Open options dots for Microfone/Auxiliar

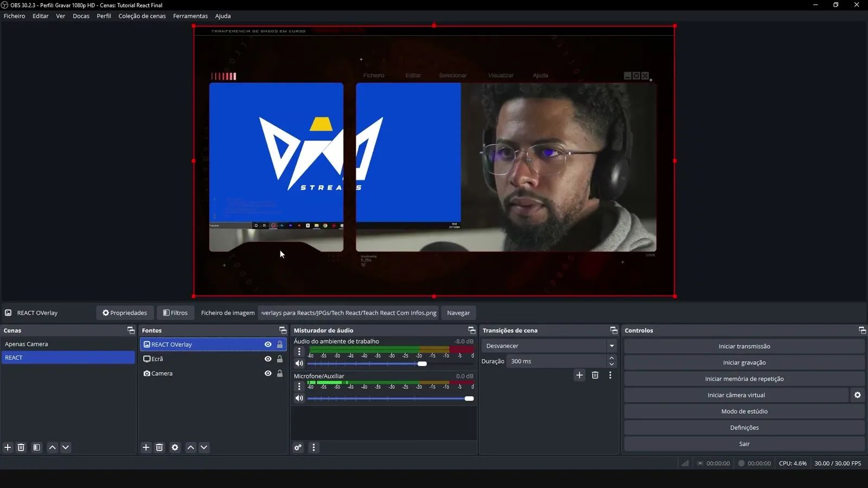click(299, 387)
